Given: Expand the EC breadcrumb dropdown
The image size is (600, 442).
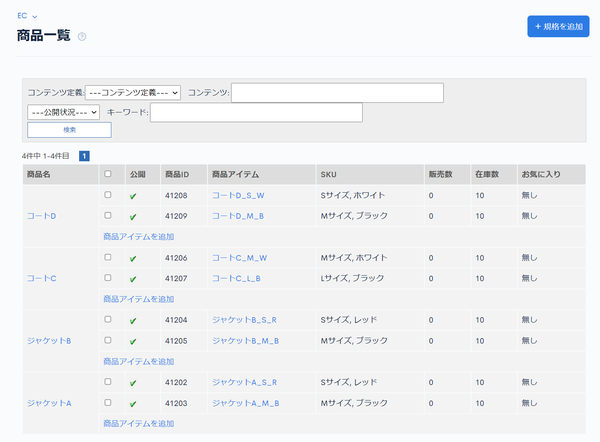Looking at the screenshot, I should (27, 16).
